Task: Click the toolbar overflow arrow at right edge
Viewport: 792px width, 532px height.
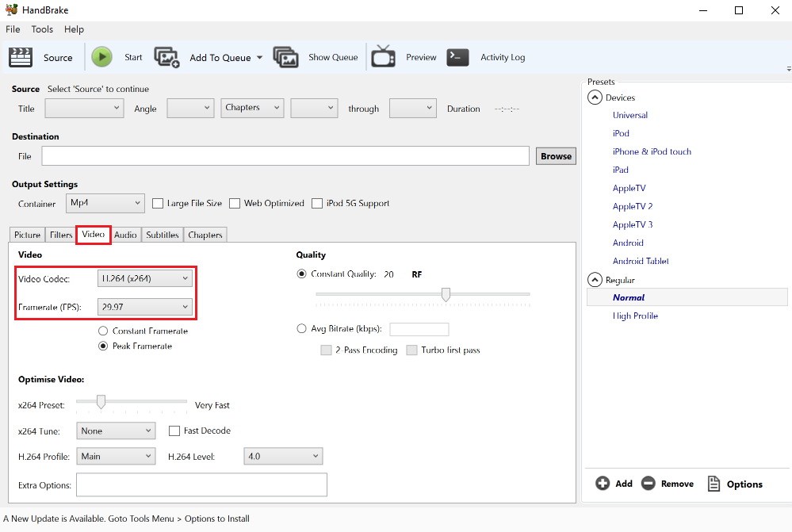Action: pos(789,69)
